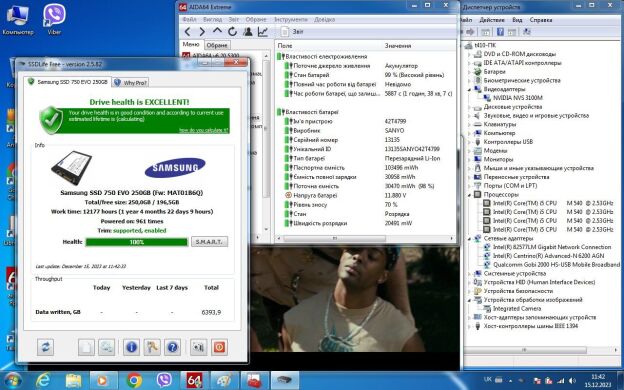Image resolution: width=624 pixels, height=390 pixels.
Task: Select NVIDIA NVS 3100M device
Action: pos(518,98)
